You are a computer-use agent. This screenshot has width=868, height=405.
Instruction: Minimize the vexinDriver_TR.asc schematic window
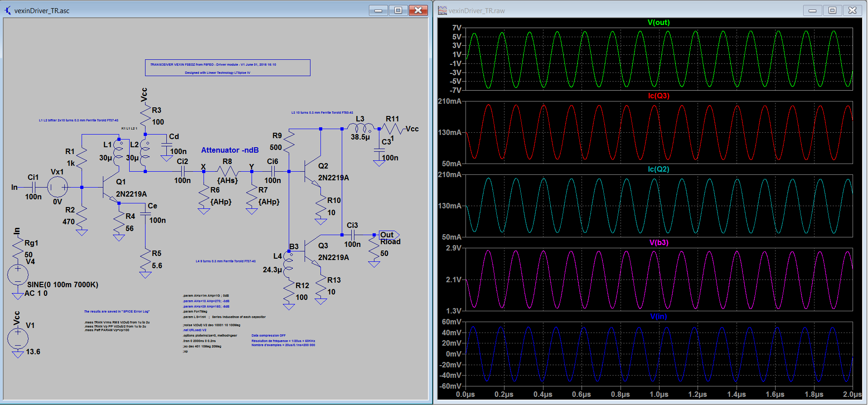pyautogui.click(x=378, y=10)
